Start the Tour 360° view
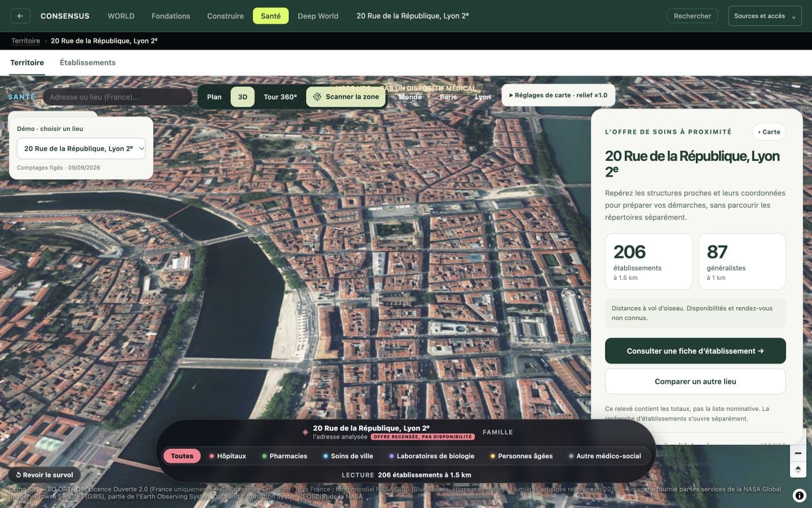The image size is (812, 508). point(280,97)
